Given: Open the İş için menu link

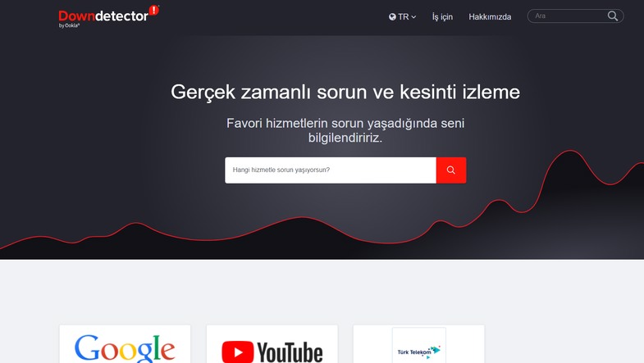Looking at the screenshot, I should click(442, 17).
